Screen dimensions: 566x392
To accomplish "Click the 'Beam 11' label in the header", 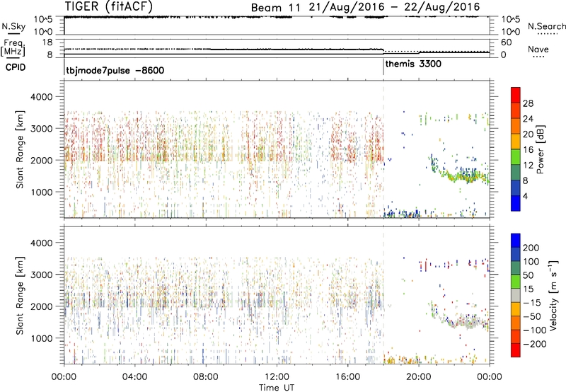I will click(x=275, y=8).
